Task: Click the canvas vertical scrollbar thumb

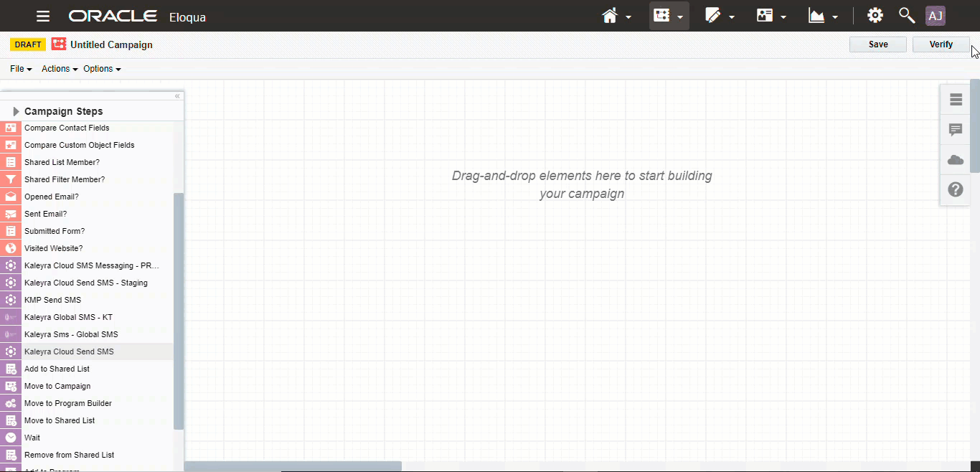Action: point(975,126)
